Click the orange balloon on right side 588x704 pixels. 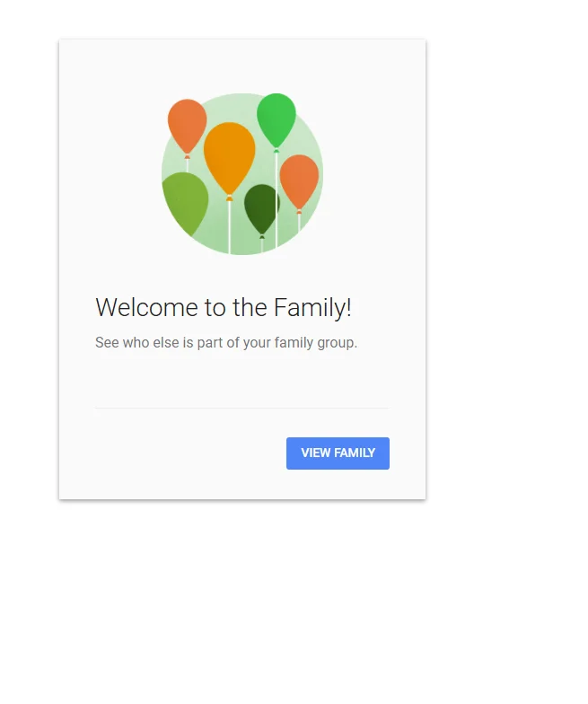pos(299,181)
